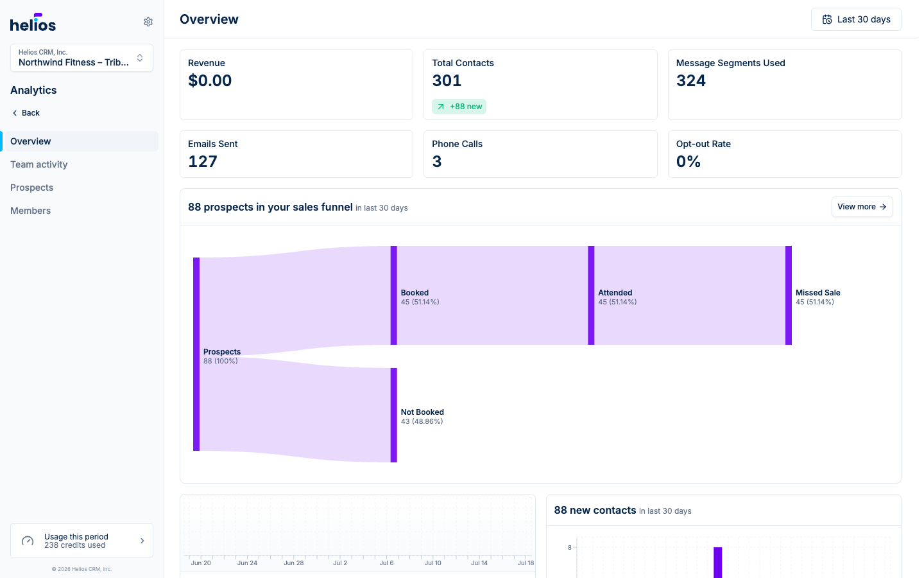Click the Attended 45 (51.14%) label
This screenshot has width=924, height=578.
click(x=617, y=297)
